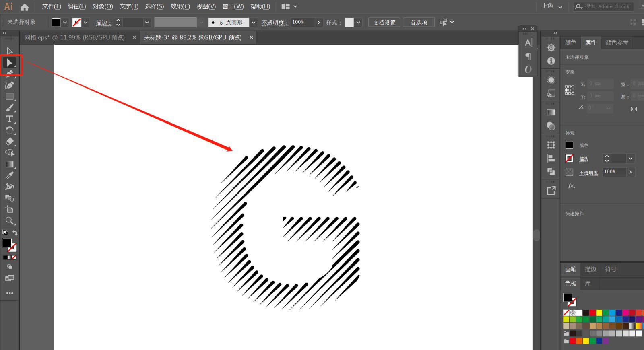Select the Paintbrush tool
Screen dimensions: 644x350
(10, 108)
